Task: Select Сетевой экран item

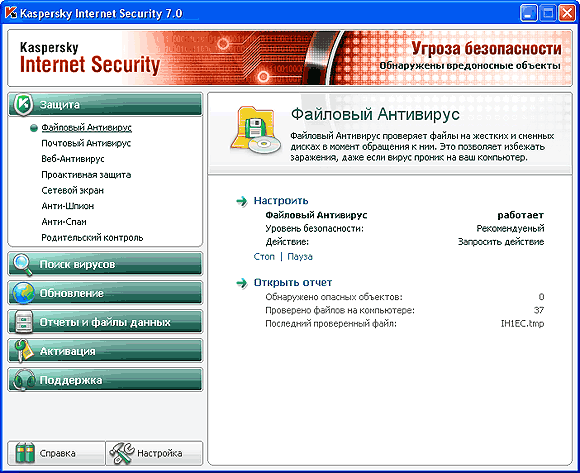Action: tap(72, 190)
